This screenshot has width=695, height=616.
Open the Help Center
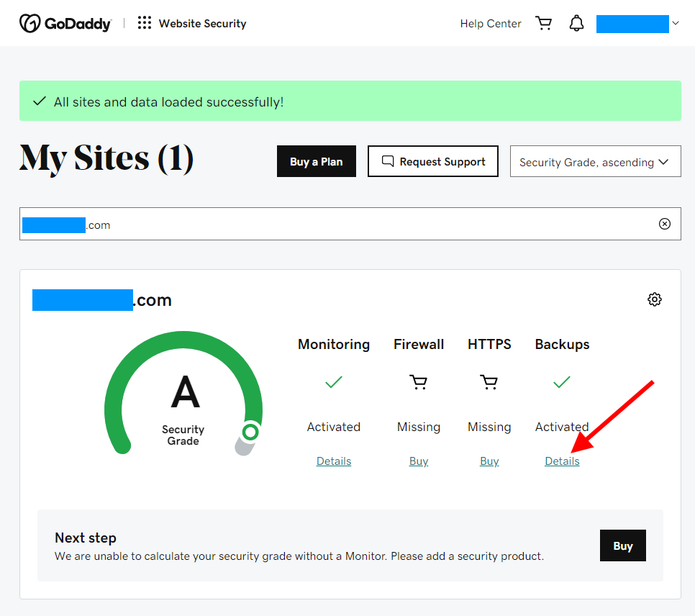point(491,23)
